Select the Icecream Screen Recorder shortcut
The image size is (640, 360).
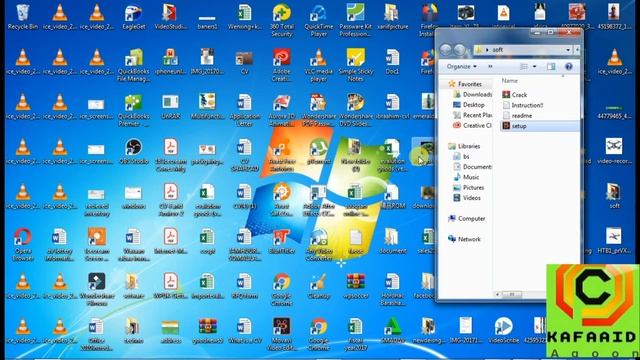[97, 245]
